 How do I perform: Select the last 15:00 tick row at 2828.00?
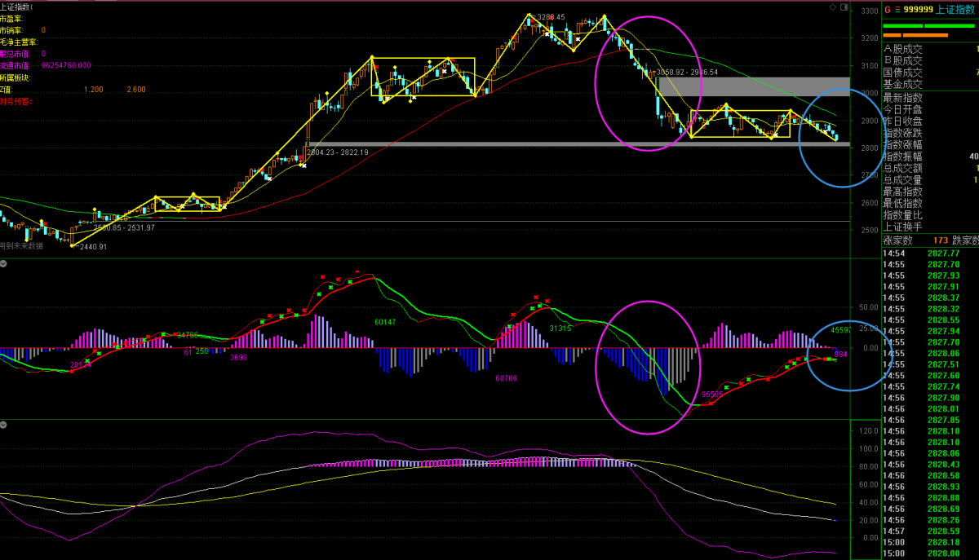(x=929, y=553)
